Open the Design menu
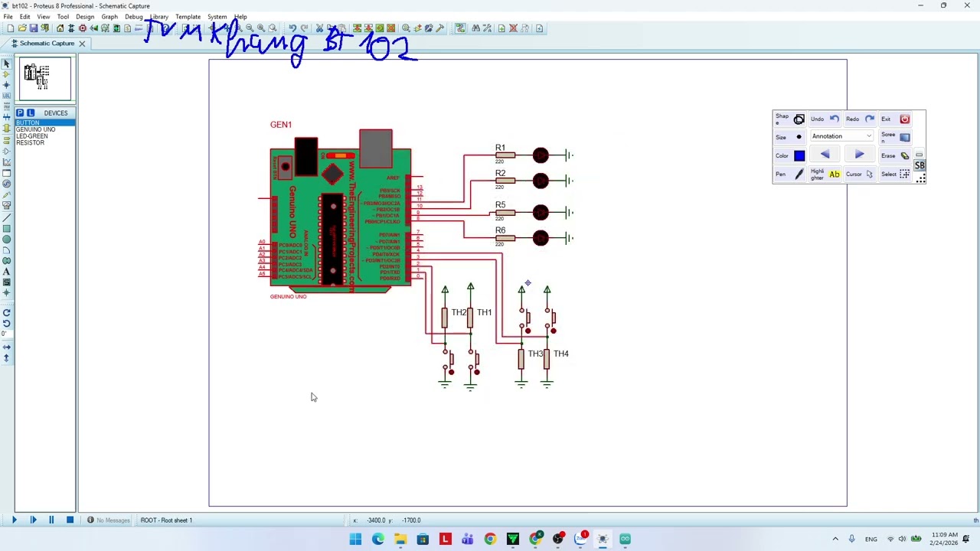 pyautogui.click(x=85, y=17)
